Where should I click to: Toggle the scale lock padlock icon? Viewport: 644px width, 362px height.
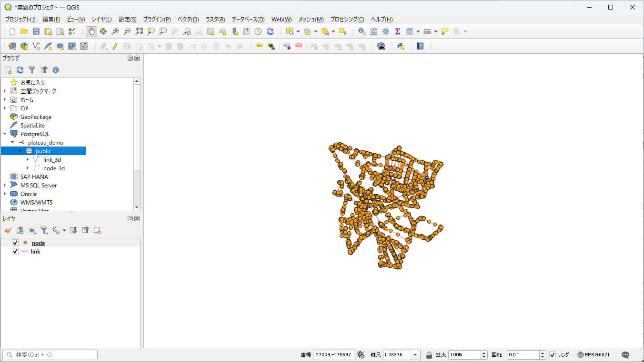429,355
